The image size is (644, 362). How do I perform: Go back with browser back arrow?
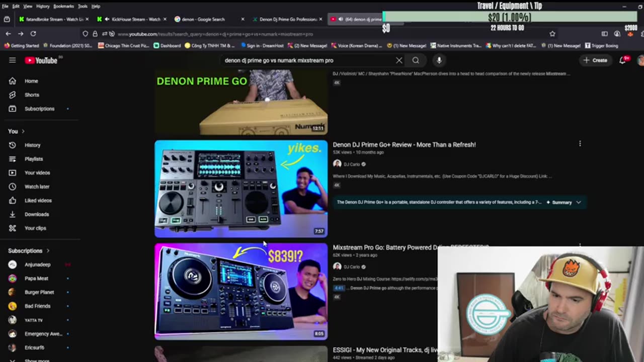pyautogui.click(x=8, y=34)
